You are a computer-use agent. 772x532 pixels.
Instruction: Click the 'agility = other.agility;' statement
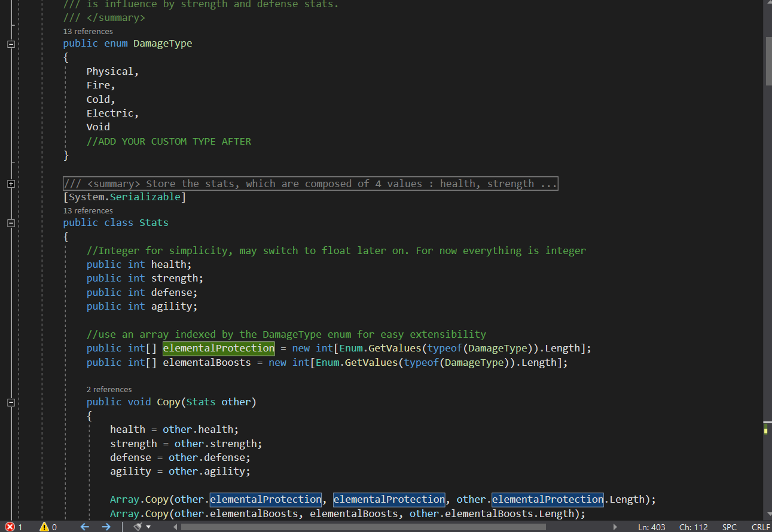tap(180, 471)
